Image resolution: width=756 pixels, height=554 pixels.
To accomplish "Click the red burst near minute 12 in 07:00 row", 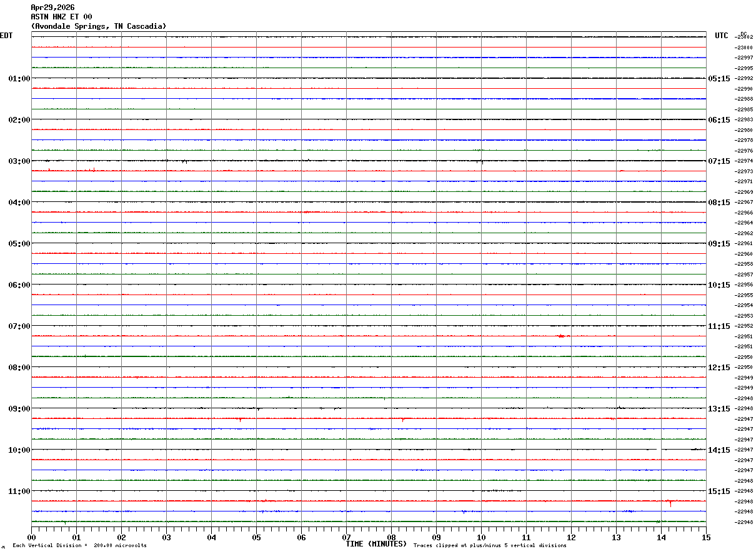I will (x=562, y=336).
